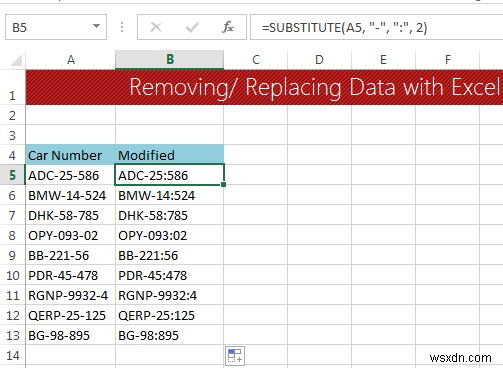Select row 12 header

13,315
